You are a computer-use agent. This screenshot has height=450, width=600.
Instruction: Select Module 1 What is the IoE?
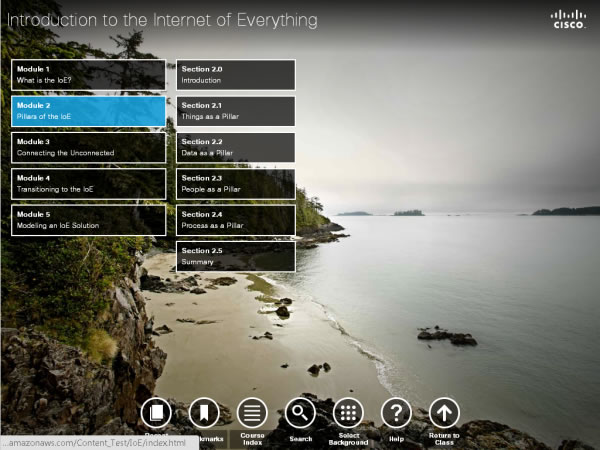tap(89, 75)
